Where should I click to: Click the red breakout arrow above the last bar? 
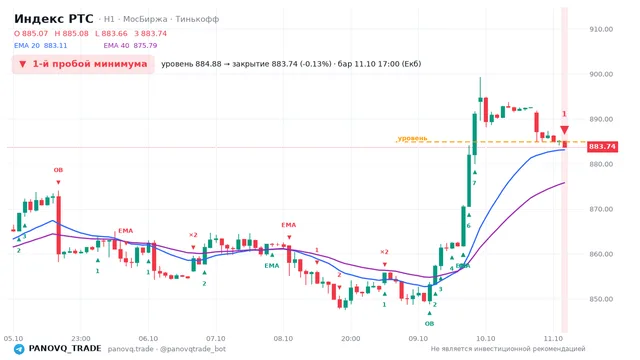(564, 130)
